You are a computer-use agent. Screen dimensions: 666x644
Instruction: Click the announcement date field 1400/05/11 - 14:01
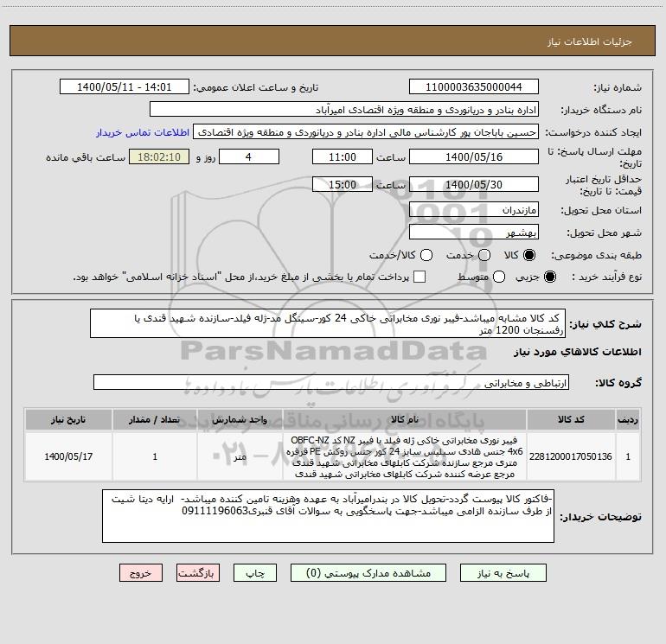(125, 87)
